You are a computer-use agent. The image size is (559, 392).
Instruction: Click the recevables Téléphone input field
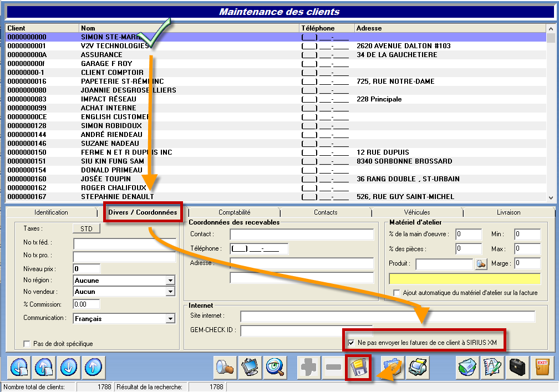259,249
